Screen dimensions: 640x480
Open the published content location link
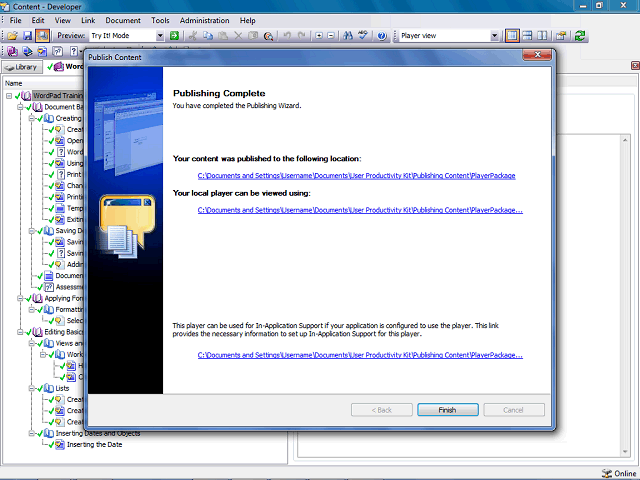pyautogui.click(x=356, y=176)
